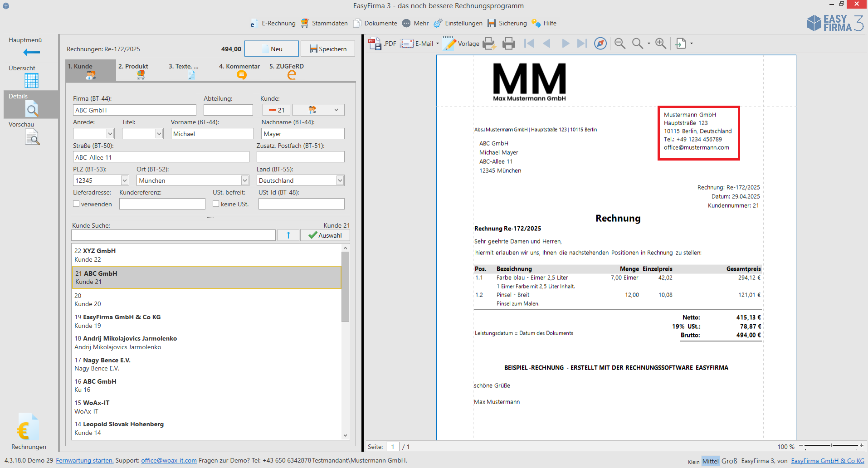Viewport: 868px width, 468px height.
Task: Click the zoom slider at bottom right
Action: [x=831, y=446]
